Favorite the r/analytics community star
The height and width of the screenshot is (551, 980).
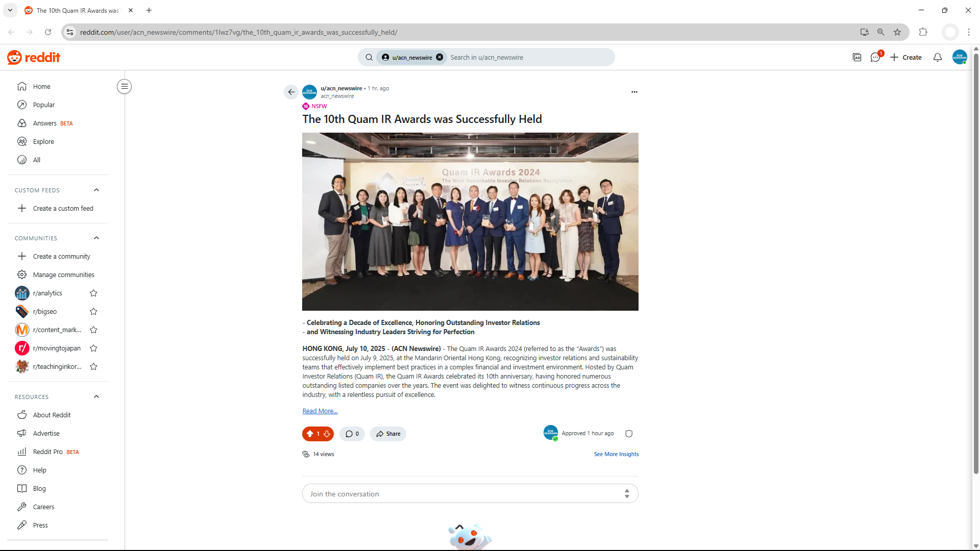[93, 293]
